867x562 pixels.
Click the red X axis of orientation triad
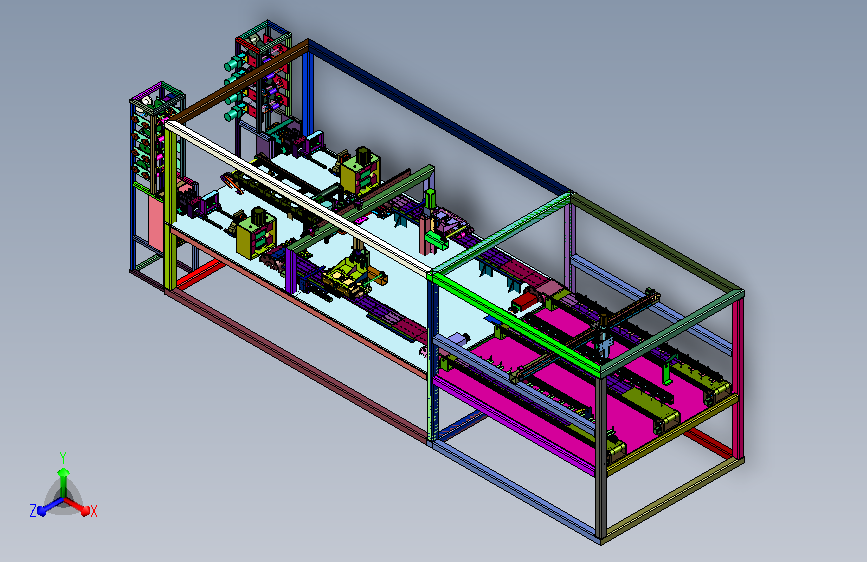coord(78,506)
